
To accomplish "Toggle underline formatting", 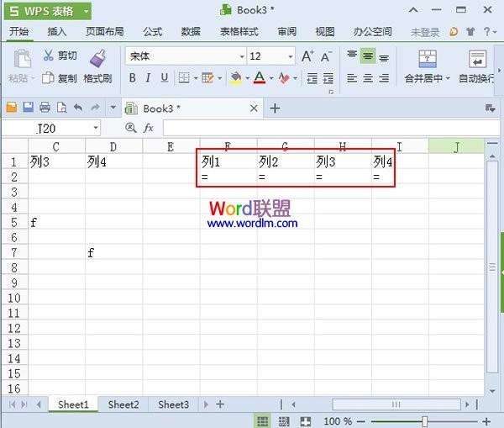I will [165, 78].
